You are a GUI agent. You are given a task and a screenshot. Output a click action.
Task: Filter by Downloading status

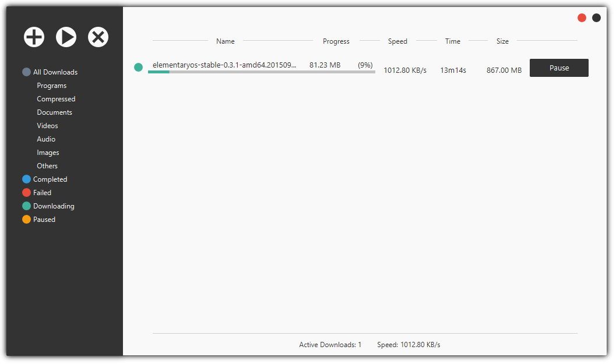(x=53, y=206)
